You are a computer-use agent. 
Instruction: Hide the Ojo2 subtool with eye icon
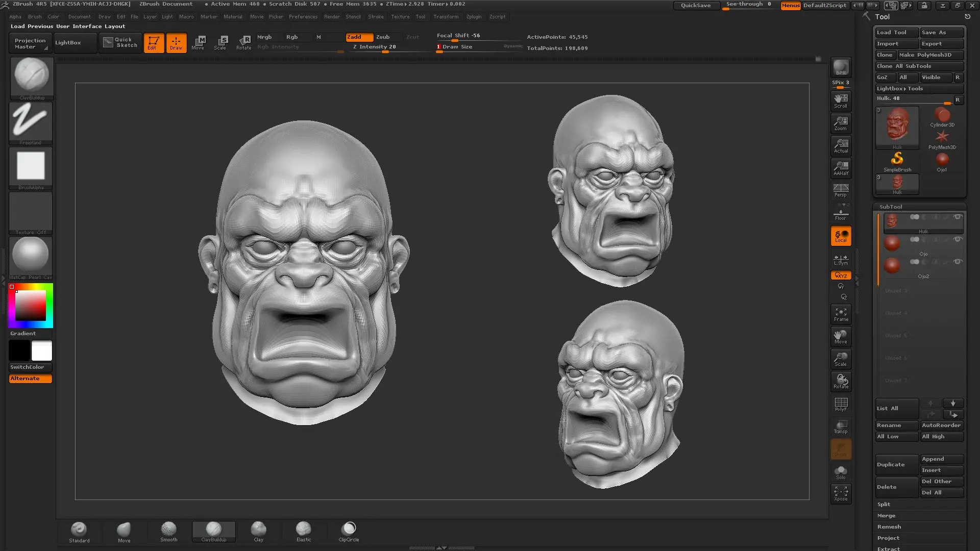point(958,262)
